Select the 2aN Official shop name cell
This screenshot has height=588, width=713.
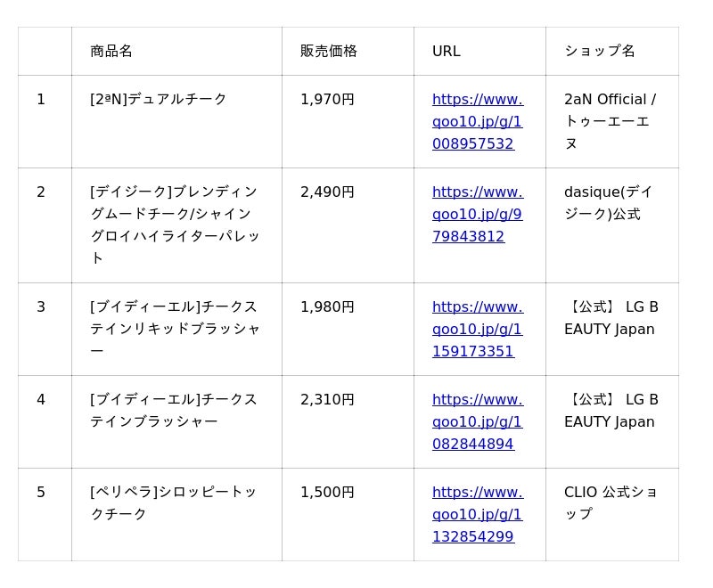[x=610, y=121]
